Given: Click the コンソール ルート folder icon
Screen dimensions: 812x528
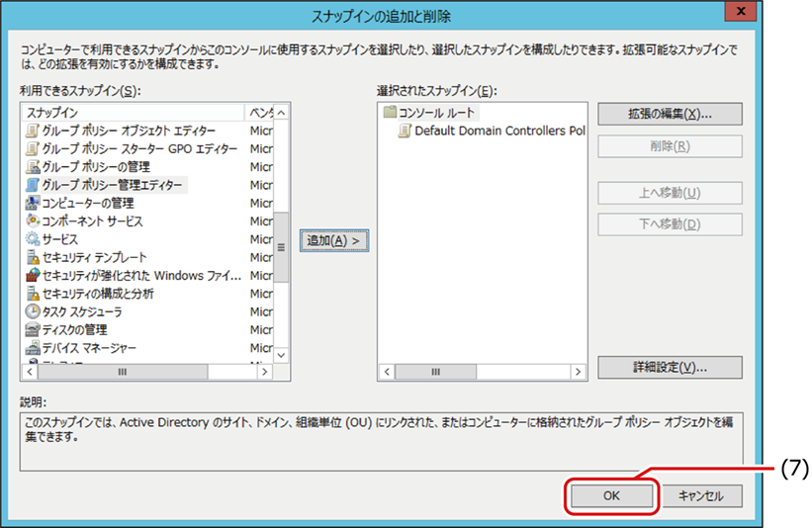Looking at the screenshot, I should point(390,113).
